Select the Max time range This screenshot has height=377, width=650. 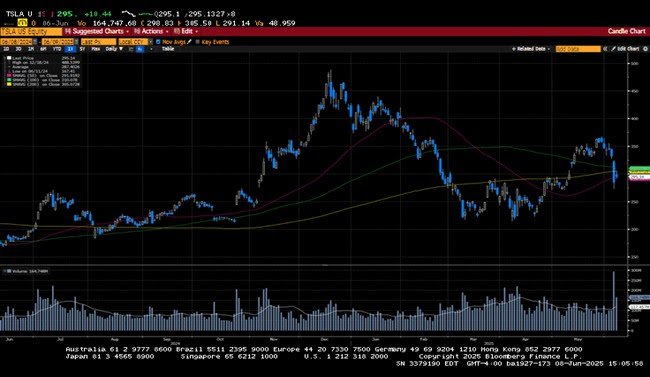tap(95, 49)
